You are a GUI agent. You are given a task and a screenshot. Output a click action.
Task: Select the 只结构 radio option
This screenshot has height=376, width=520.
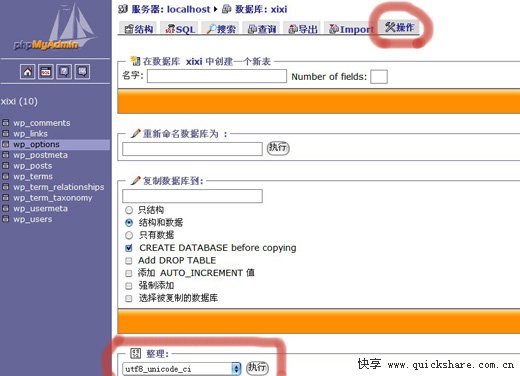129,210
